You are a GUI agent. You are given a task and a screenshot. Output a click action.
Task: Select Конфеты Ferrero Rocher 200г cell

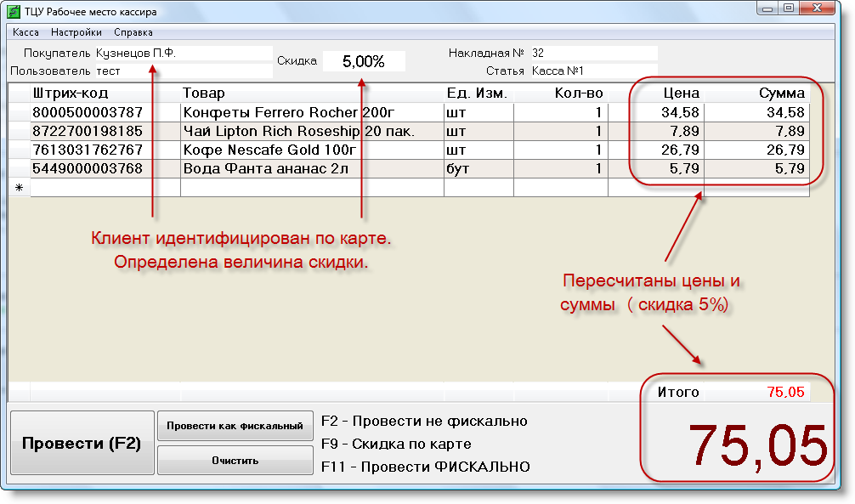pos(312,112)
